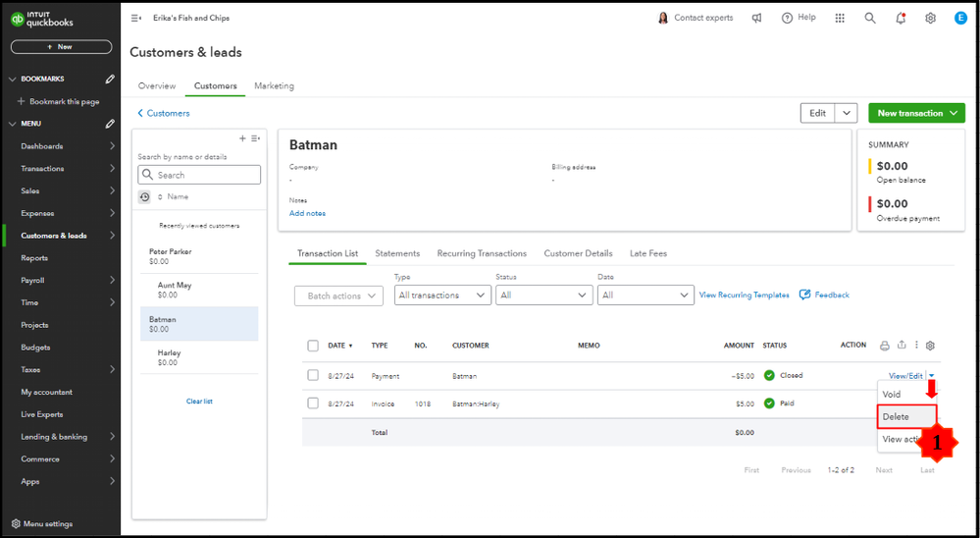This screenshot has width=980, height=538.
Task: Open the table more-options dots icon
Action: 916,345
